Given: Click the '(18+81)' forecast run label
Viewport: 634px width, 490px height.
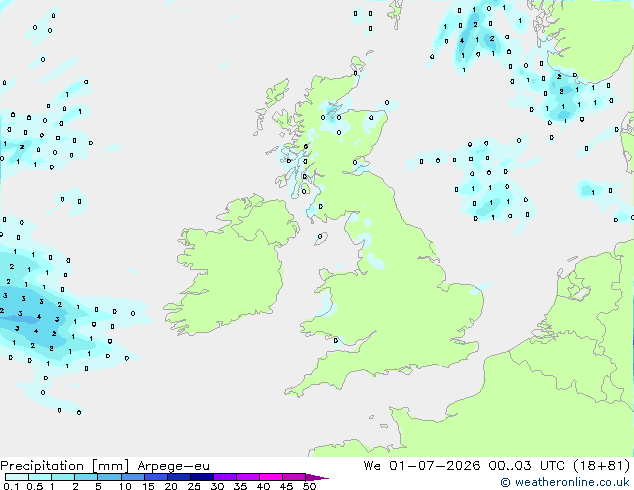Looking at the screenshot, I should pos(601,465).
